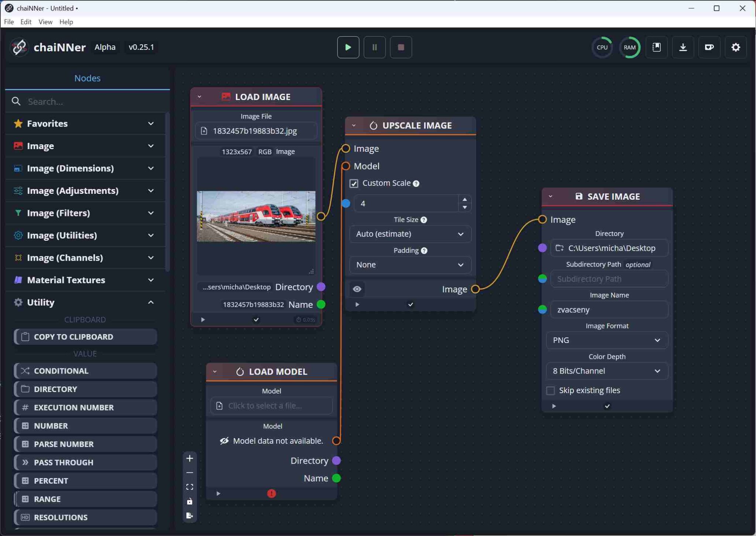Image resolution: width=756 pixels, height=536 pixels.
Task: Open dependency manager download icon
Action: pyautogui.click(x=683, y=47)
